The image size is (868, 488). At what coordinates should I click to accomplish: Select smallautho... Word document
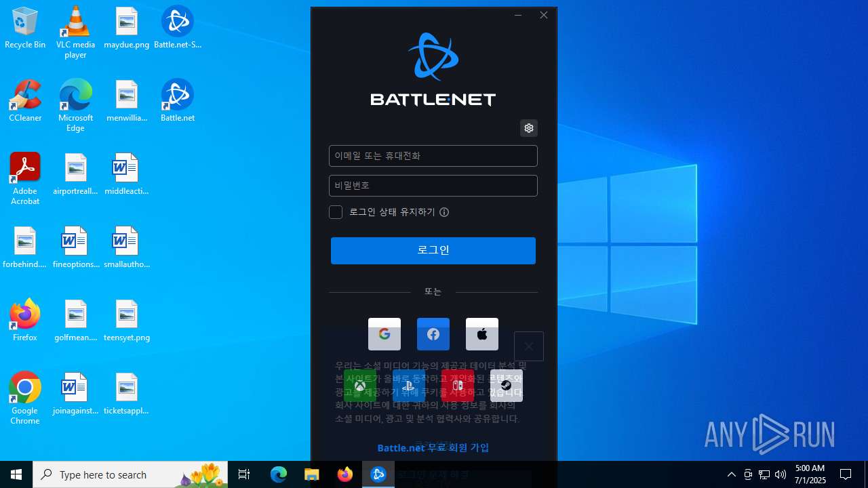coord(127,247)
